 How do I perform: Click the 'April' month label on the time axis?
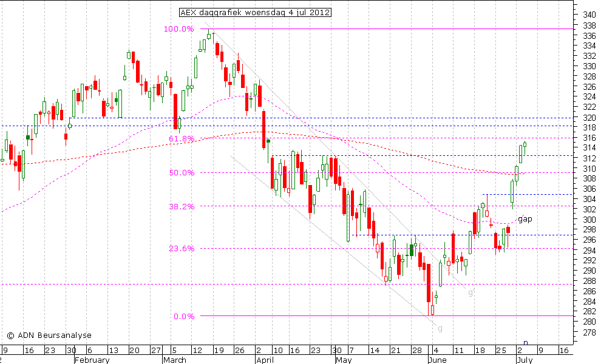[x=265, y=360]
